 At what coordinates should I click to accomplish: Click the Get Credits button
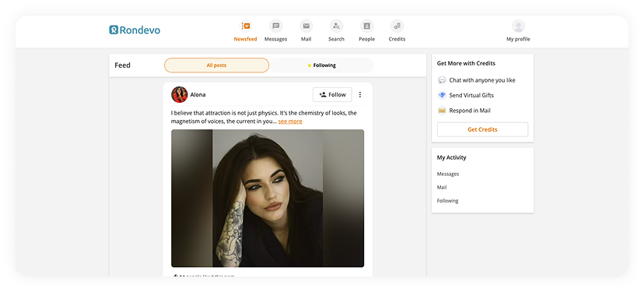coord(482,129)
